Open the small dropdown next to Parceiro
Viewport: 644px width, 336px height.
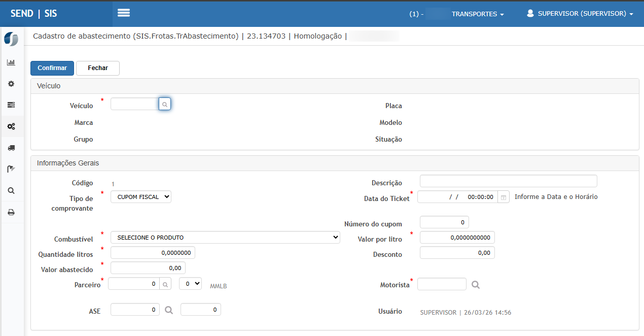(x=190, y=284)
